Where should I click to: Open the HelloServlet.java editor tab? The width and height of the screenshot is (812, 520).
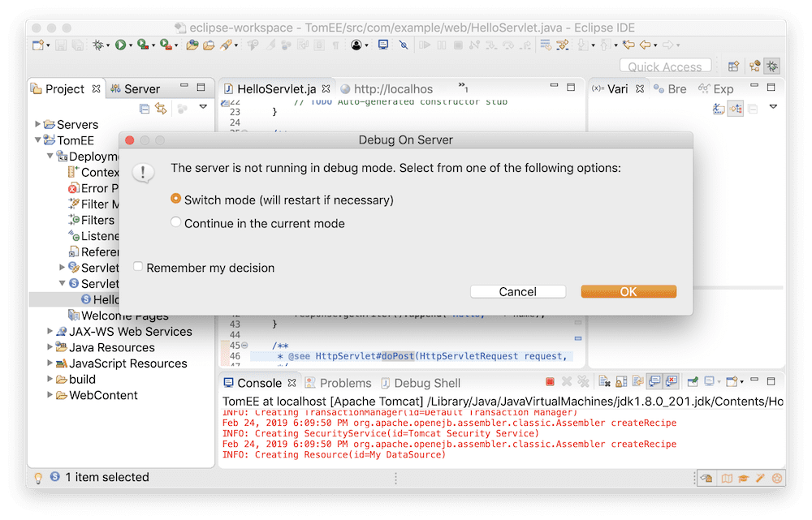tap(277, 89)
